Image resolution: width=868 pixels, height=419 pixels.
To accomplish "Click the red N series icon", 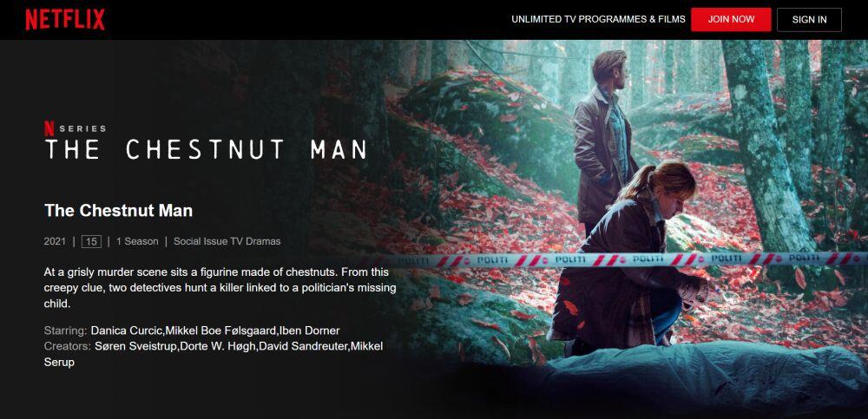I will (x=49, y=128).
